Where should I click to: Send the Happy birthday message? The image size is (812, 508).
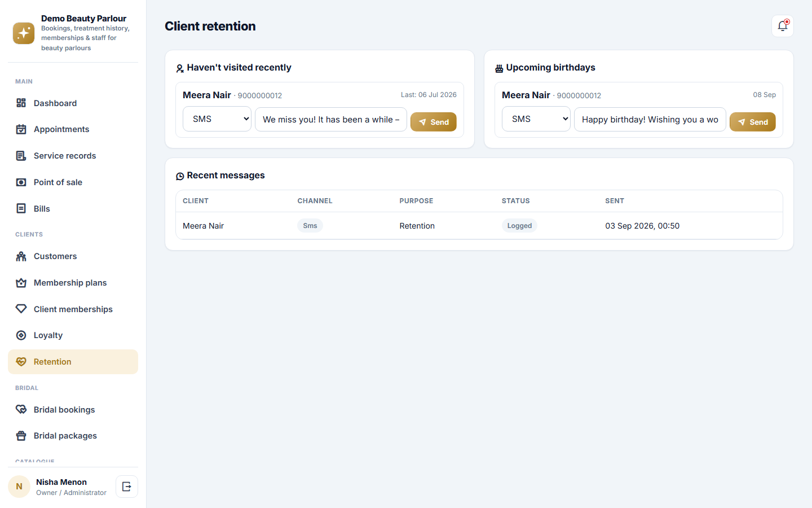(x=753, y=122)
